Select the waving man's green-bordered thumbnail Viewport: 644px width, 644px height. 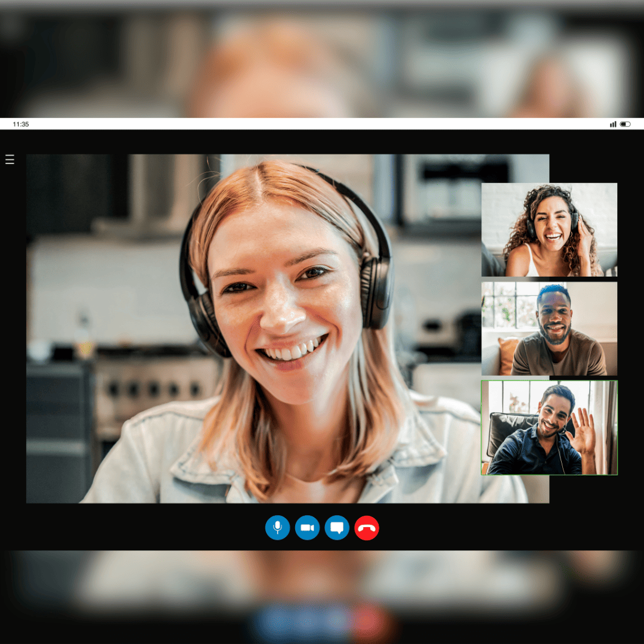(549, 428)
